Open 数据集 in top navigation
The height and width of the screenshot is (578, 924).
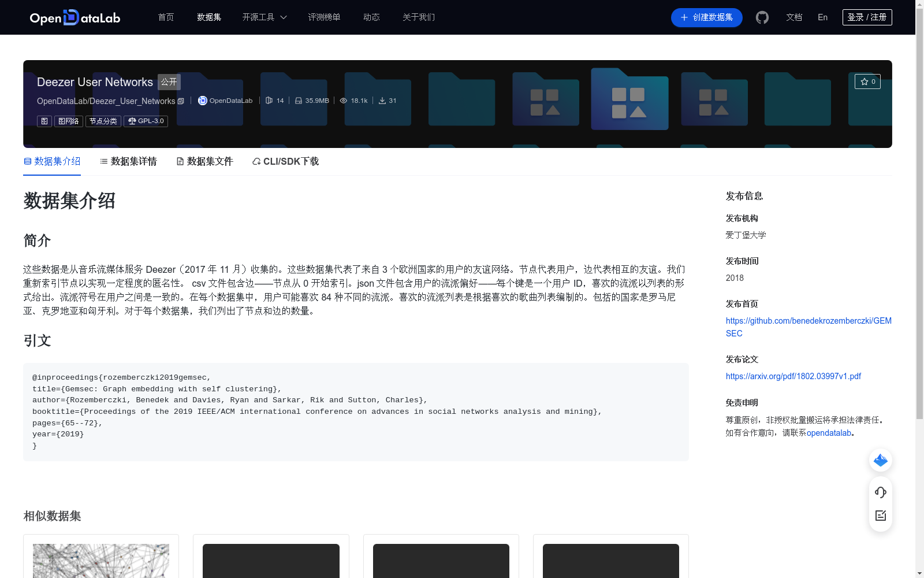coord(209,17)
